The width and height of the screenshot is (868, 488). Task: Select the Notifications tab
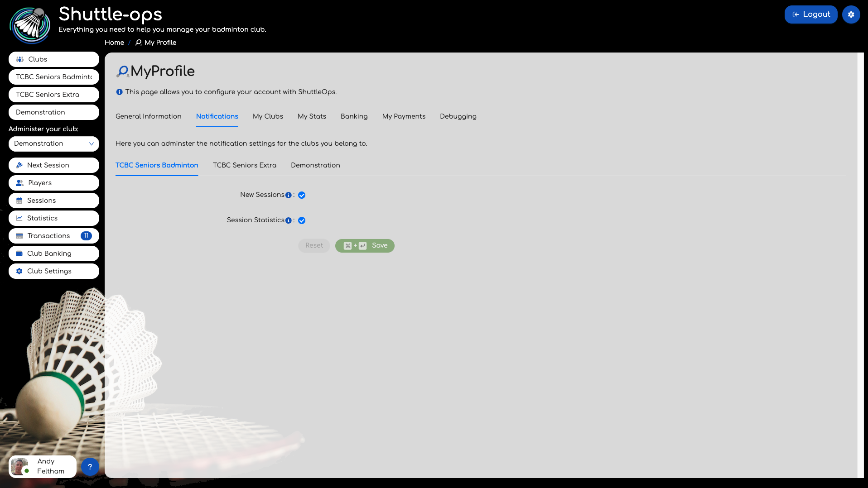pyautogui.click(x=217, y=116)
